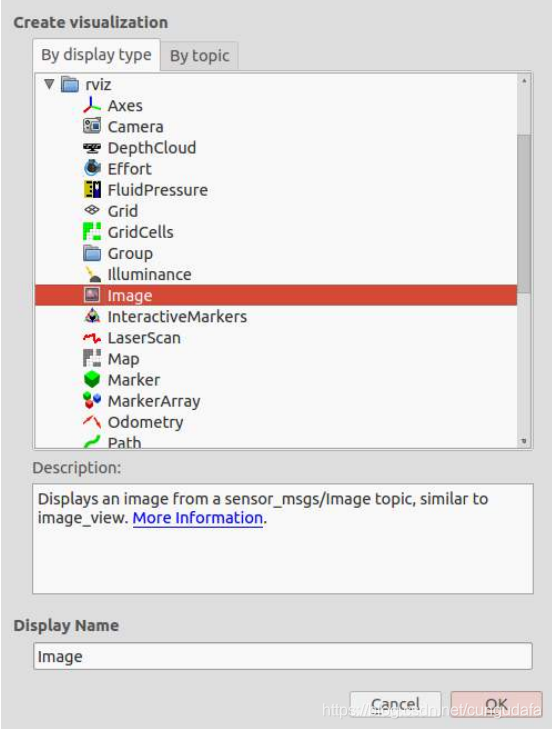552x729 pixels.
Task: Click the Map display icon
Action: [92, 358]
